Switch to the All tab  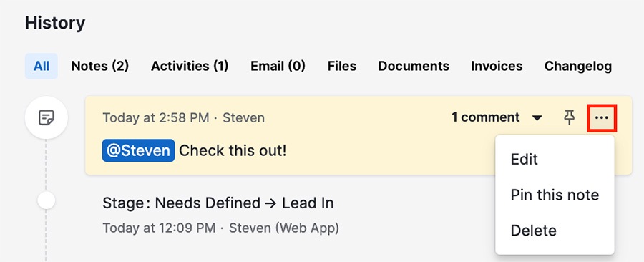pyautogui.click(x=42, y=66)
